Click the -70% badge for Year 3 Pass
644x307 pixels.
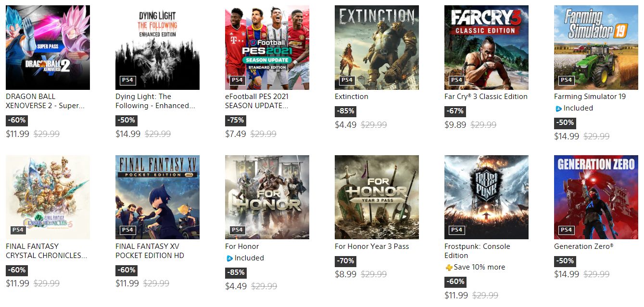(345, 261)
